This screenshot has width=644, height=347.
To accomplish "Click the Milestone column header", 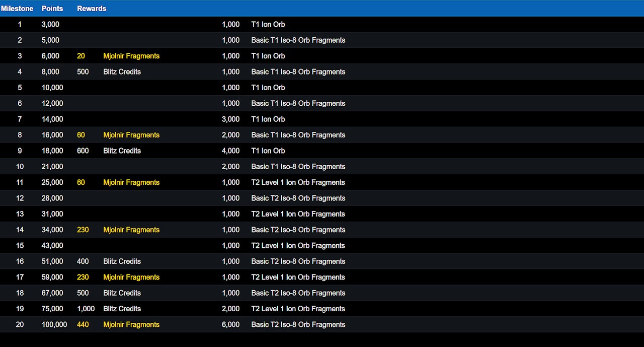I will (x=17, y=9).
